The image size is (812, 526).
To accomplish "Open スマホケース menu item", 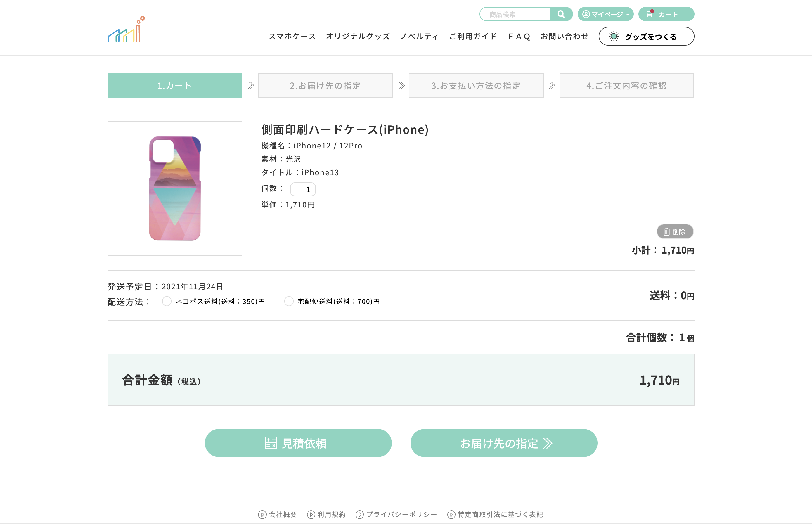I will tap(292, 36).
